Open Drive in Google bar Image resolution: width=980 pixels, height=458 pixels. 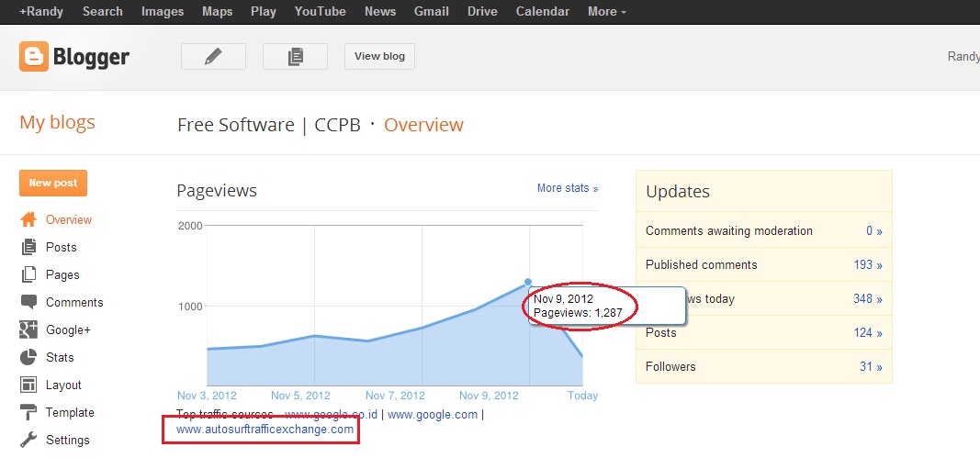coord(482,11)
